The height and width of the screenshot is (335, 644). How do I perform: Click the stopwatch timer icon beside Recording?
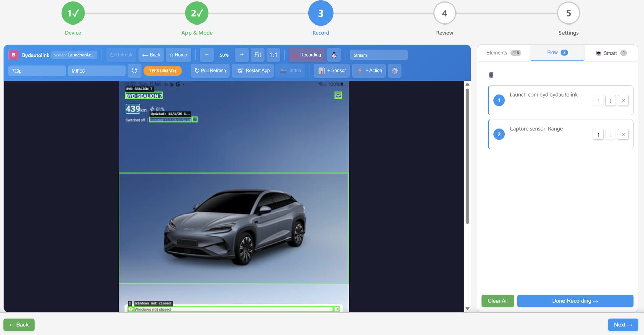click(334, 55)
